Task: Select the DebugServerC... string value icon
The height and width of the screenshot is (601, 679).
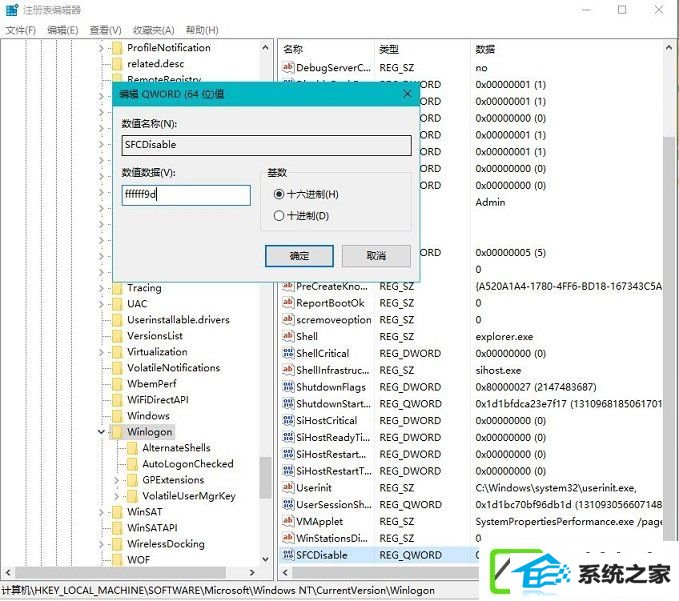Action: pyautogui.click(x=288, y=67)
